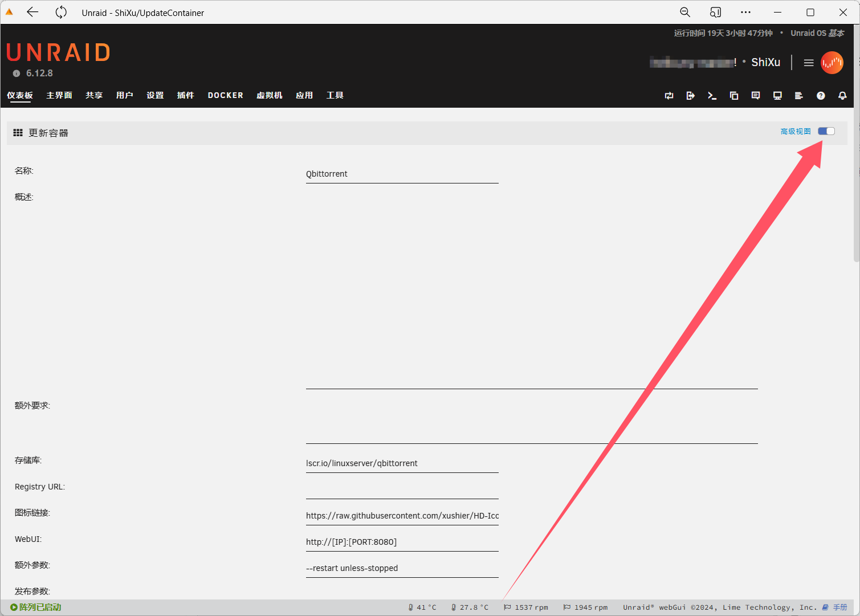Open the system log icon

coord(799,96)
